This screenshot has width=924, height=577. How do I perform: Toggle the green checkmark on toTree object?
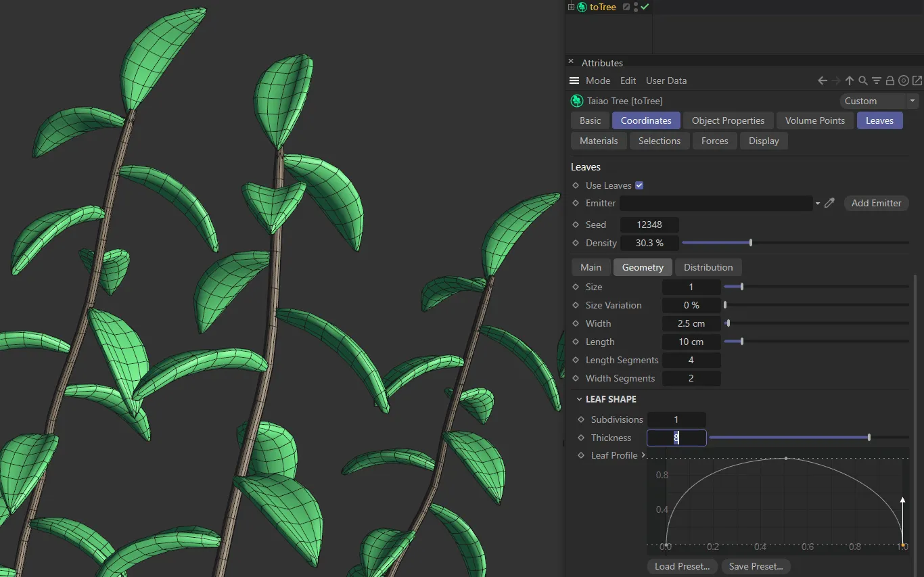pyautogui.click(x=645, y=7)
